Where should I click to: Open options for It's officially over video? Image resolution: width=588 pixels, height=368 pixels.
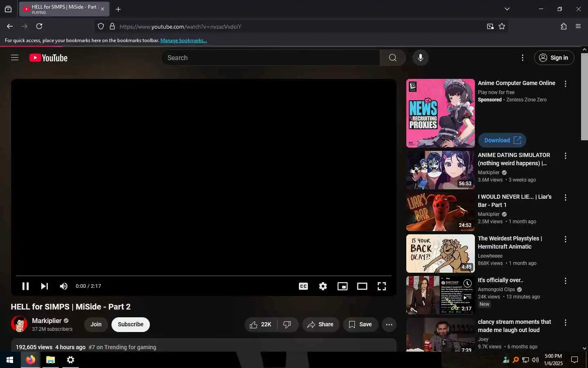(566, 281)
